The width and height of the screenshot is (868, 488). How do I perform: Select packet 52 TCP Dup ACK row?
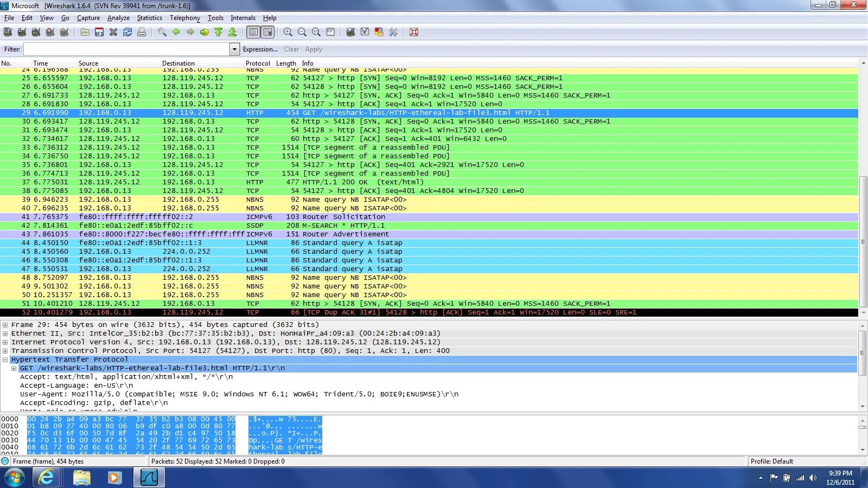pos(429,312)
